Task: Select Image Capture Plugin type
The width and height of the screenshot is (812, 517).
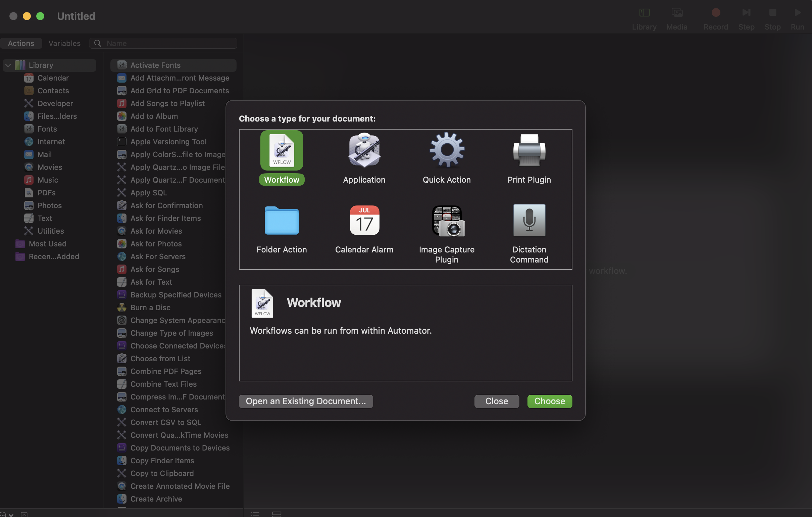Action: pyautogui.click(x=447, y=221)
